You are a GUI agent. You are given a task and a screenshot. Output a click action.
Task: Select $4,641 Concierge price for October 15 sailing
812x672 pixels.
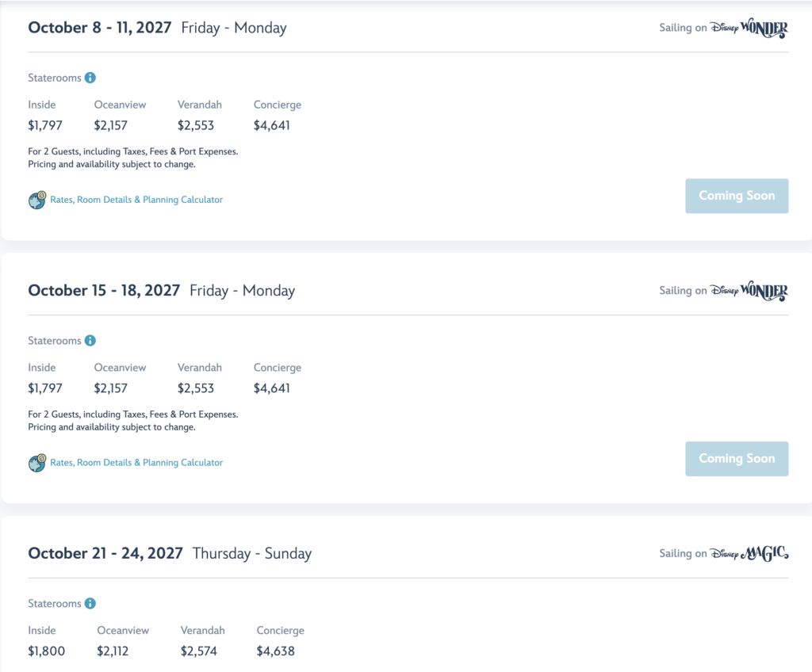(x=272, y=388)
